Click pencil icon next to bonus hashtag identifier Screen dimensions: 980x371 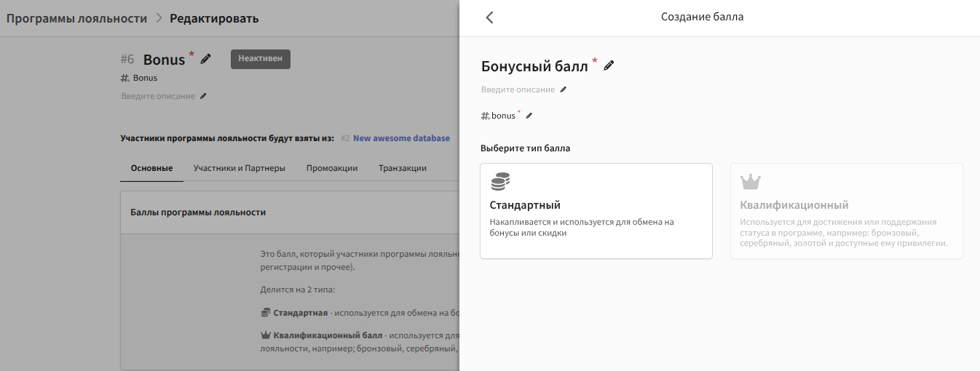pos(529,116)
